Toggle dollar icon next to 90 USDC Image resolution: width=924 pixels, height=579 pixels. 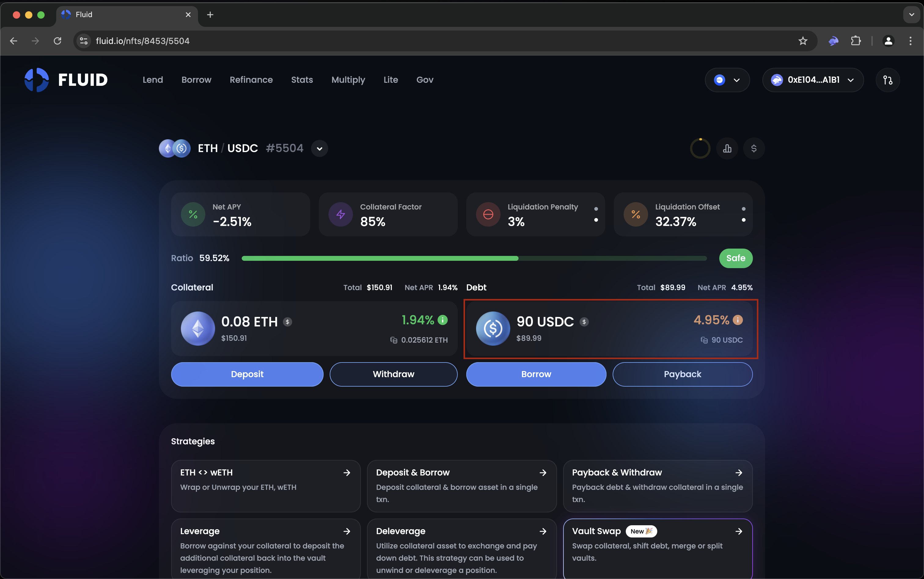click(584, 322)
